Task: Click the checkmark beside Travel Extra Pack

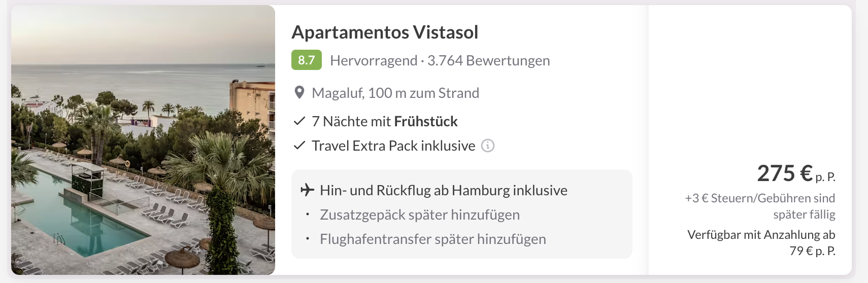Action: [299, 146]
